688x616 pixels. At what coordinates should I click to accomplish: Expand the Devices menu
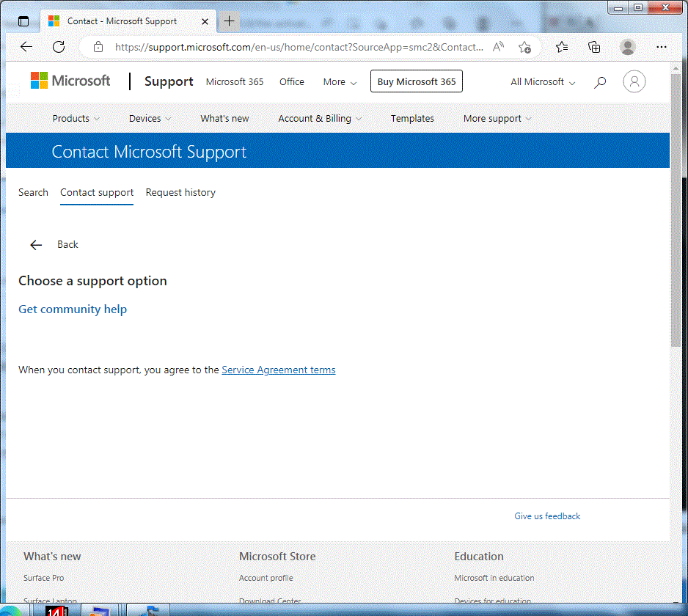[150, 119]
